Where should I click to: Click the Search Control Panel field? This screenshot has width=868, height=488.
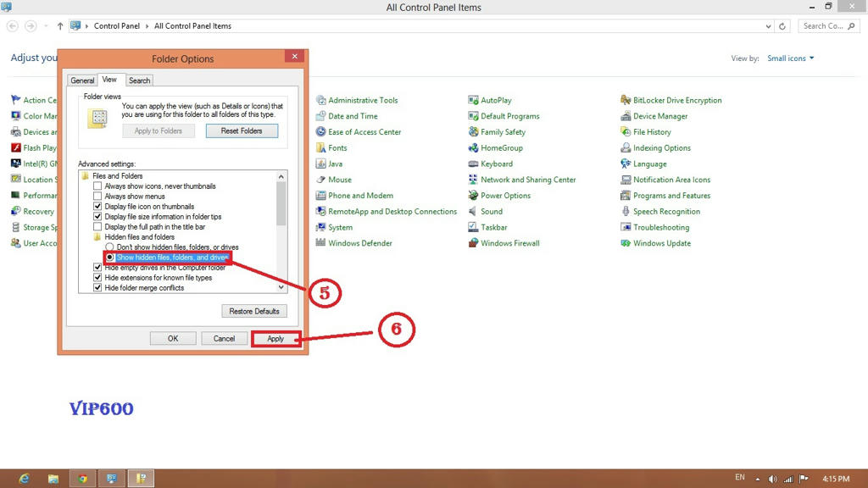[x=829, y=26]
